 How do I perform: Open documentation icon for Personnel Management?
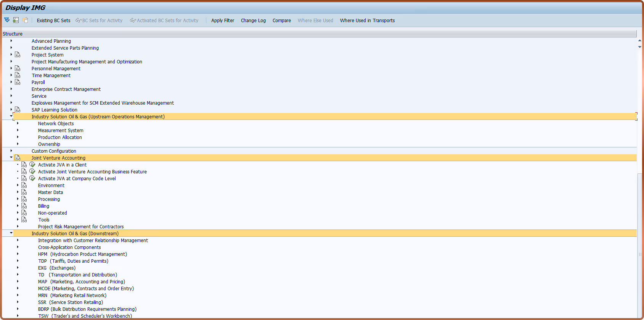[x=18, y=69]
